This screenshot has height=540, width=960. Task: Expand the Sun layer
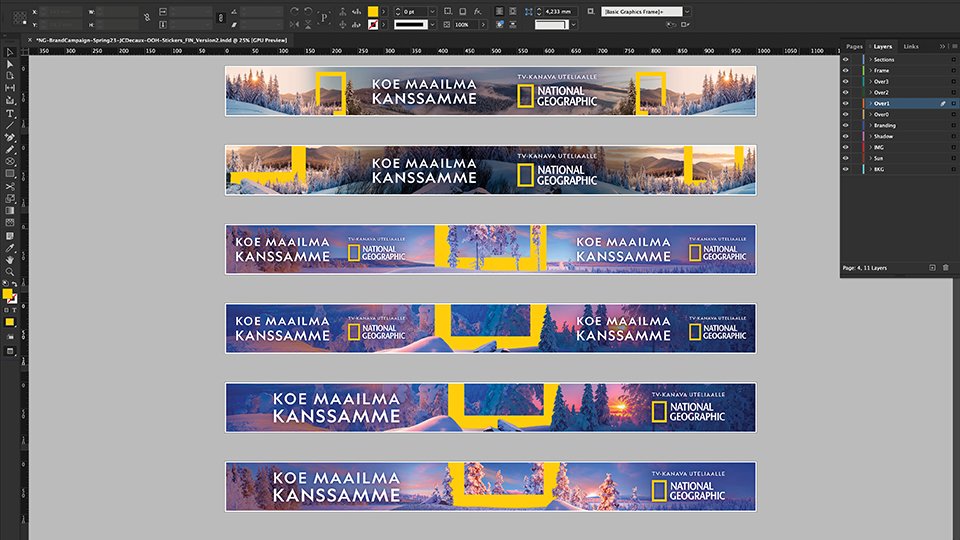point(871,158)
